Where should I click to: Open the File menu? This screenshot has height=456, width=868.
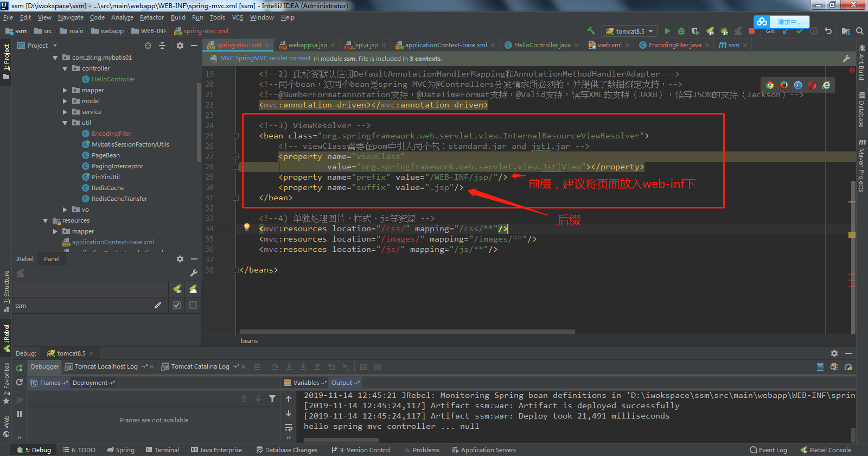coord(8,17)
